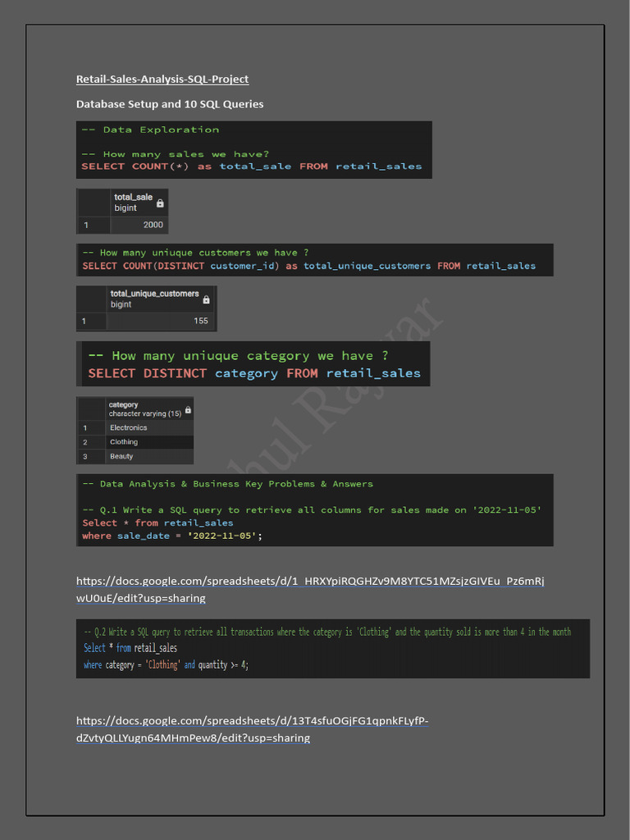Click the '-- Data Exploration' comment

[x=151, y=130]
